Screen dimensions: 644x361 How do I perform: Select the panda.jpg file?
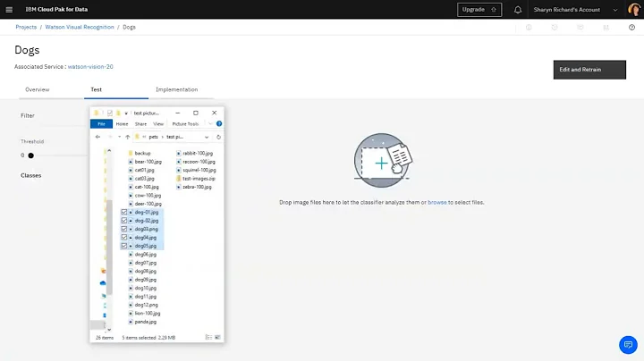coord(142,322)
